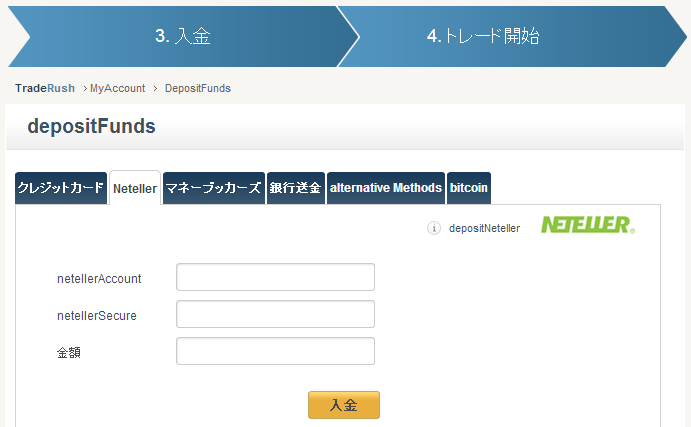The width and height of the screenshot is (691, 427).
Task: Focus the netellerAccount input field
Action: 275,277
